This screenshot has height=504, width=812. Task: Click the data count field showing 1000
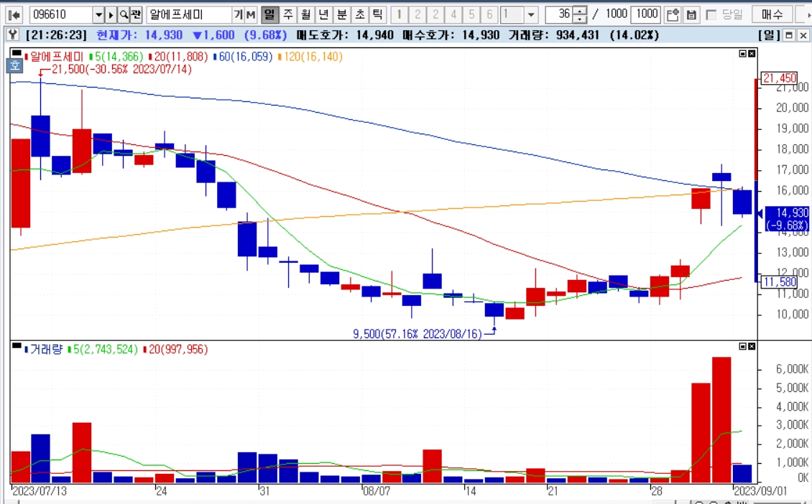click(646, 14)
